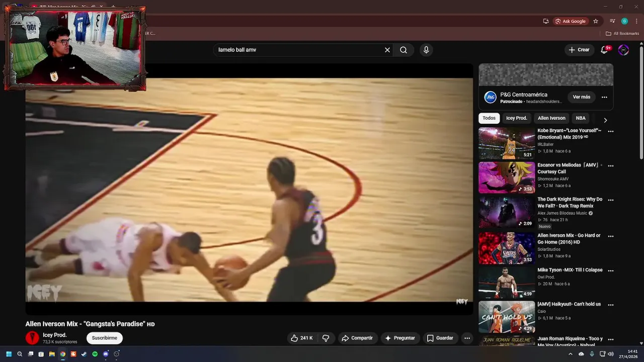Click the YouTube search magnifier button

tap(404, 50)
